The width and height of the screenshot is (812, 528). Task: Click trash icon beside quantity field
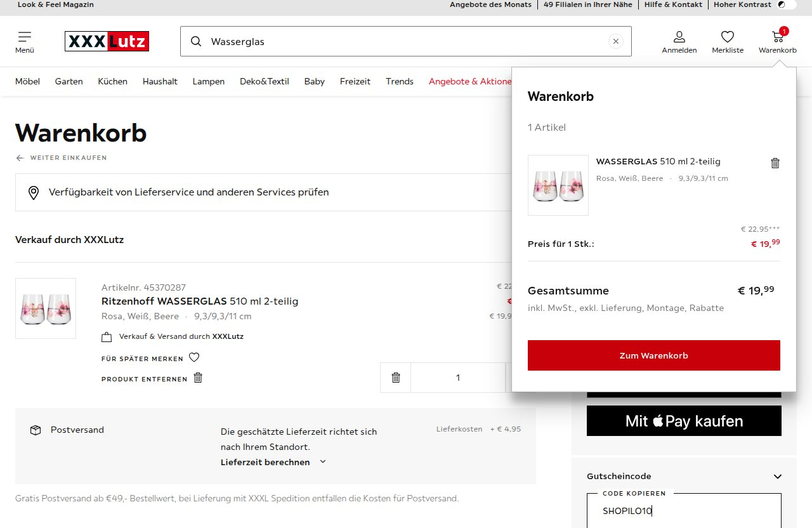(396, 378)
